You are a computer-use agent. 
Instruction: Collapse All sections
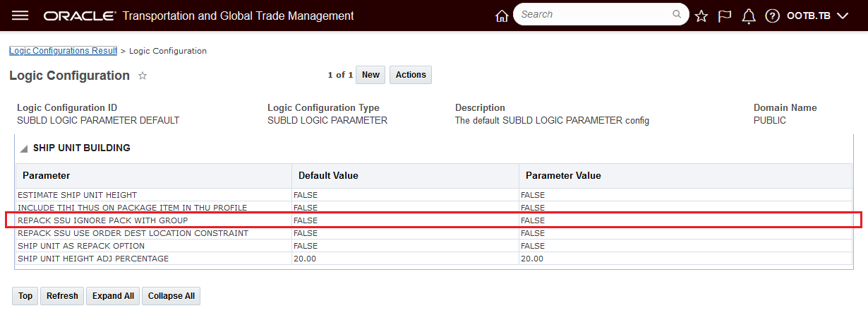coord(171,296)
